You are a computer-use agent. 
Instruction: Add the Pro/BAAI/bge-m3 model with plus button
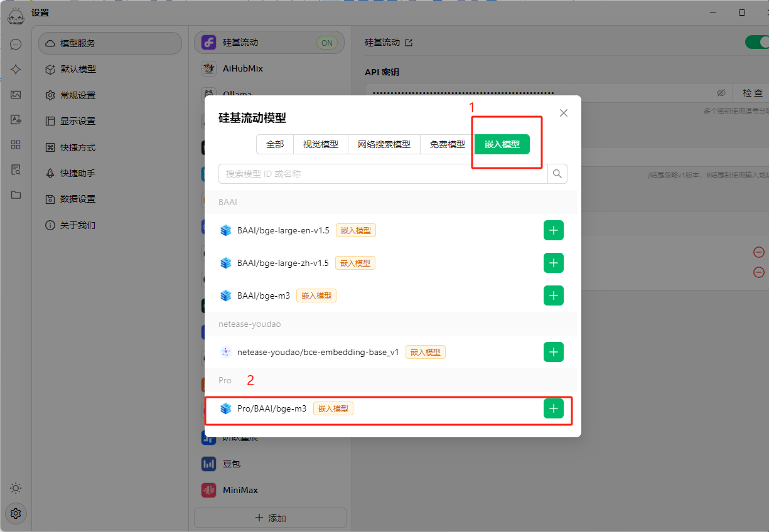click(553, 408)
